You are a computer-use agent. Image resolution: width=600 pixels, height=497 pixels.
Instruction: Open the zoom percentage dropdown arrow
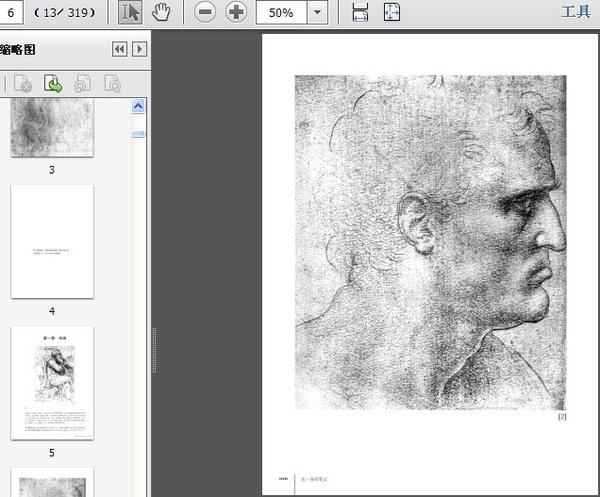(317, 13)
